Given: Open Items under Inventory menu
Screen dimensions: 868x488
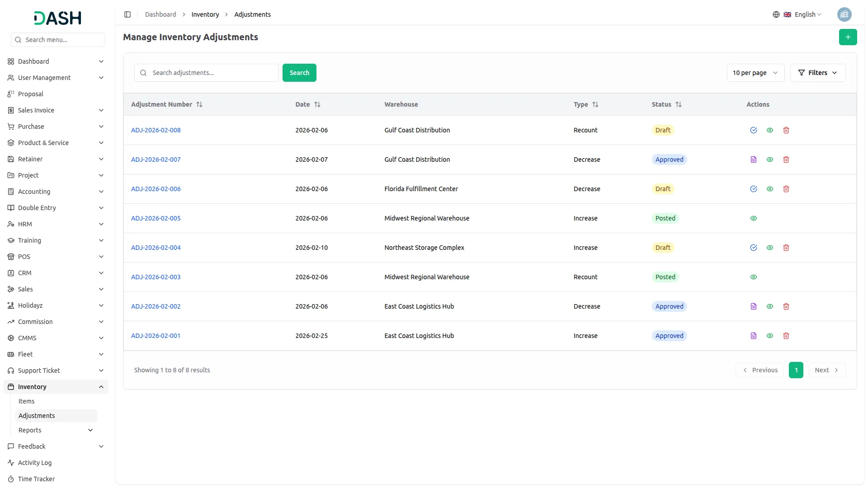Looking at the screenshot, I should (26, 401).
